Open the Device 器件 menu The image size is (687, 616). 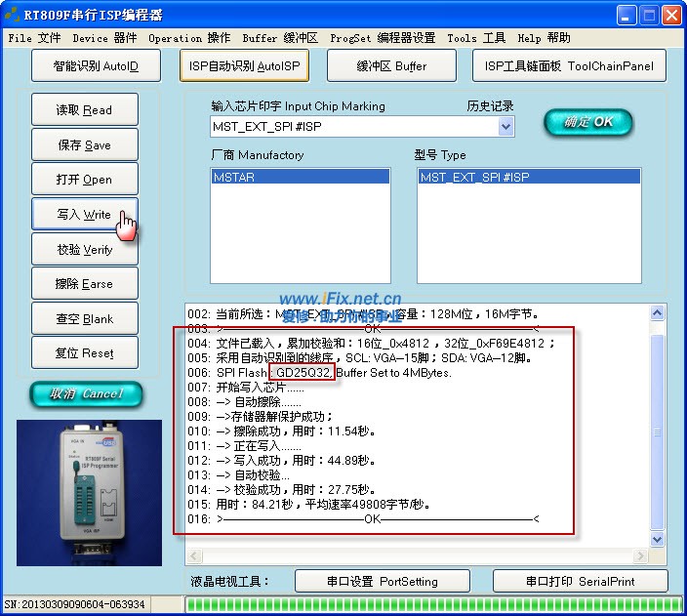pos(104,38)
